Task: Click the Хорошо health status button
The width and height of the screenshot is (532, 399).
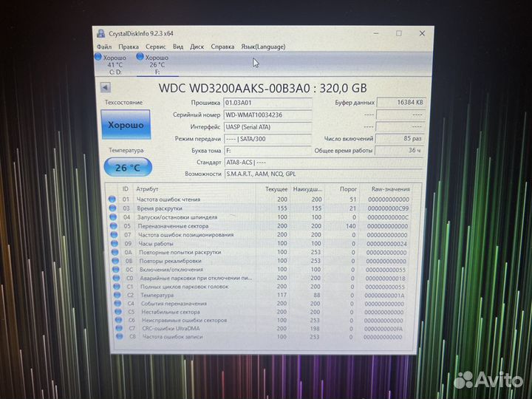Action: click(x=126, y=125)
